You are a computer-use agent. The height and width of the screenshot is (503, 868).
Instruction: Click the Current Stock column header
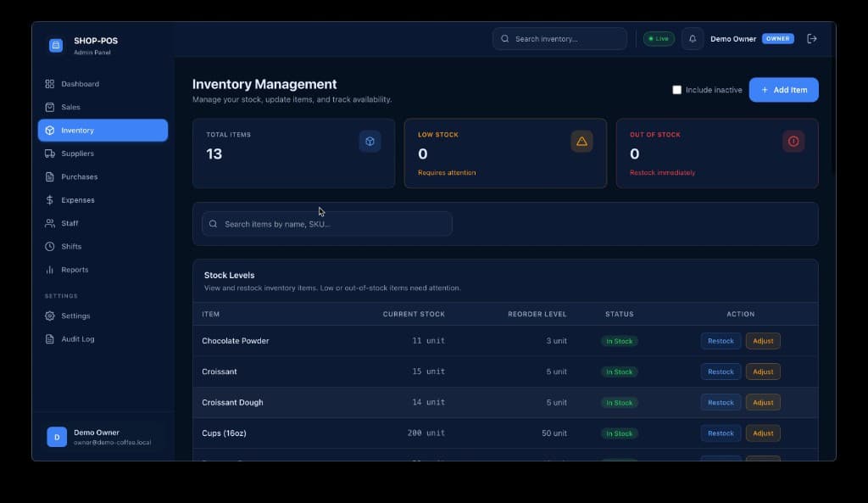pos(414,314)
